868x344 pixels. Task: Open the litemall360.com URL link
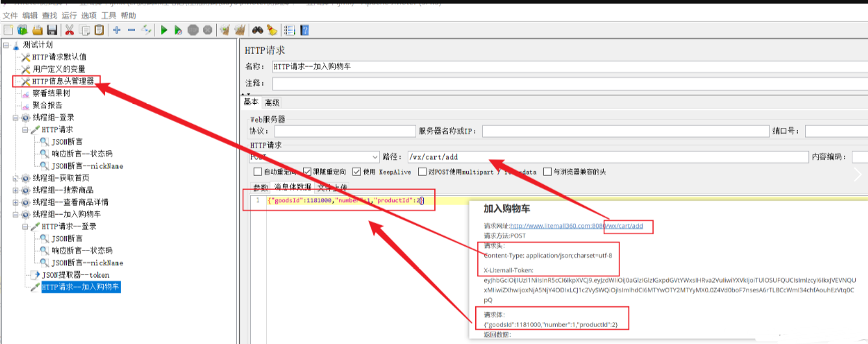tap(577, 226)
